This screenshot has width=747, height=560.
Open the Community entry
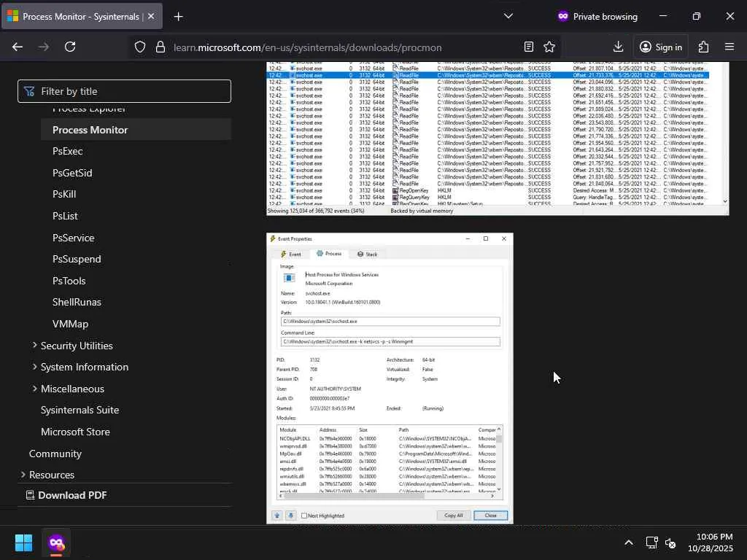click(55, 454)
